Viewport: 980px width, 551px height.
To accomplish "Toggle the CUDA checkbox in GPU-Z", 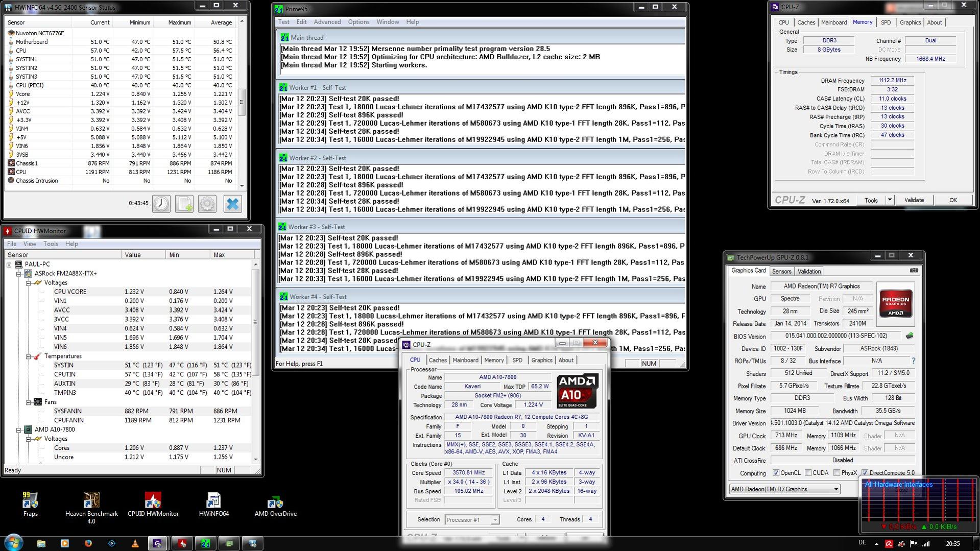I will pos(808,473).
